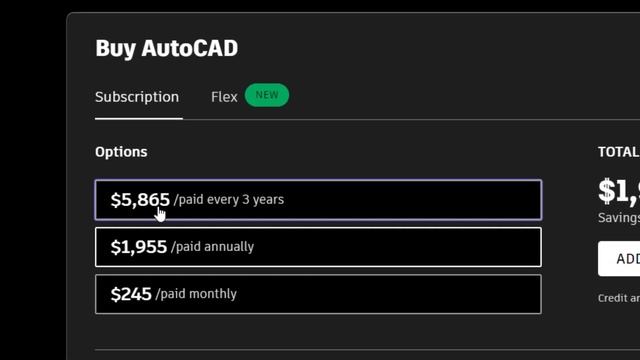Viewport: 640px width, 360px height.
Task: Select the $5,865 three-year plan option
Action: [x=318, y=200]
